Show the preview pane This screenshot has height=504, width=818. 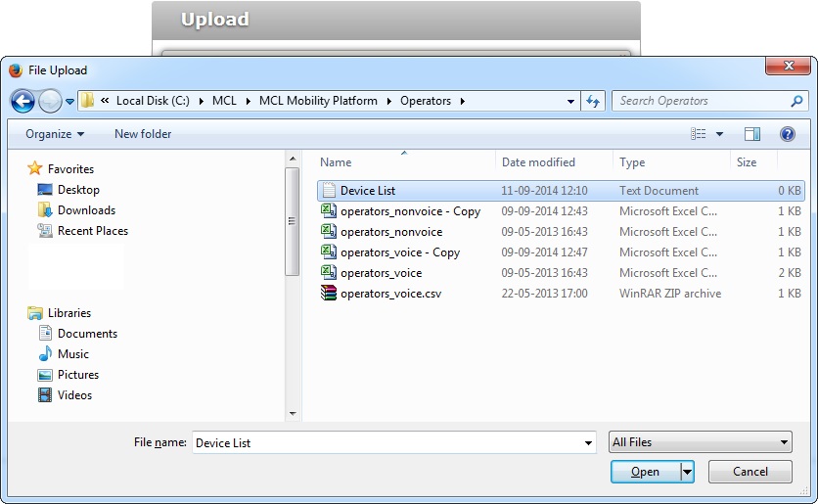point(751,134)
